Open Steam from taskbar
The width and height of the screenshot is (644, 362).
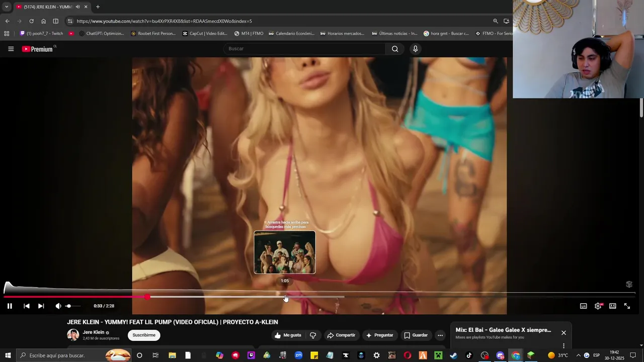click(x=453, y=355)
